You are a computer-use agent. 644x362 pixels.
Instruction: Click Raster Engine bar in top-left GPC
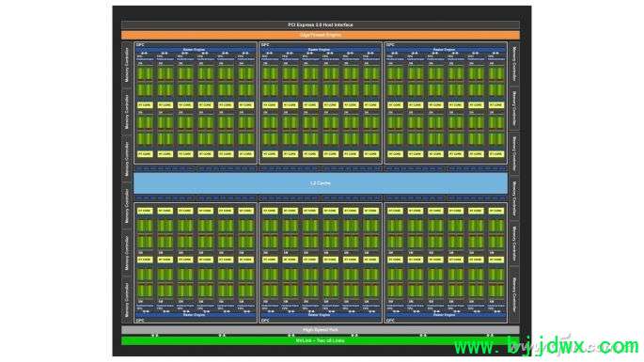(x=196, y=50)
